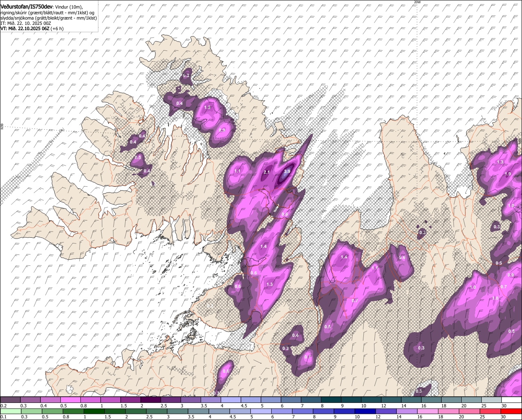The image size is (522, 420).
Task: Click the 2.1 precipitation value on the map
Action: pyautogui.click(x=267, y=172)
